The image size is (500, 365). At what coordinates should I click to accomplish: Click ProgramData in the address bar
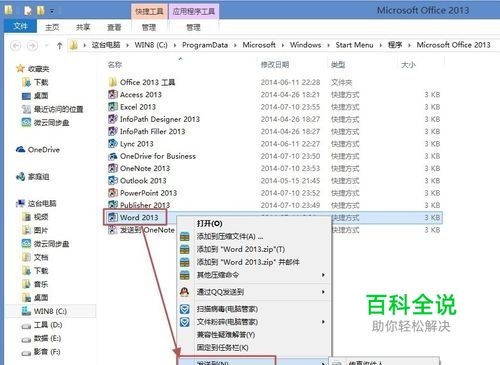(205, 45)
